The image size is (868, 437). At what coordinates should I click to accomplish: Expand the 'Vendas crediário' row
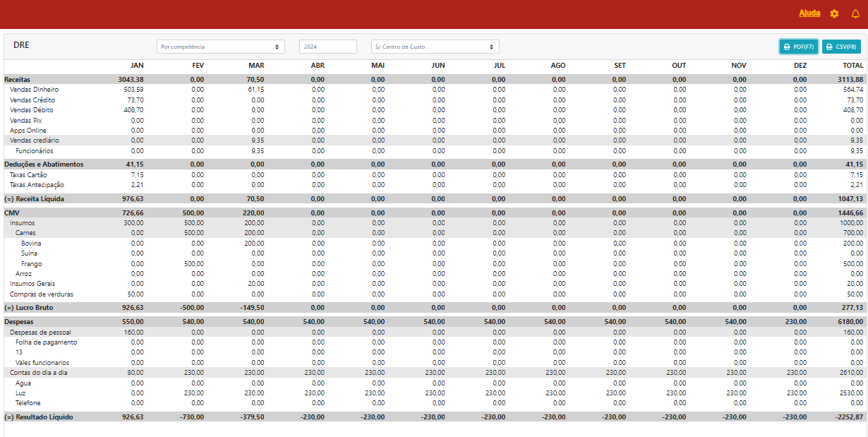click(x=35, y=140)
